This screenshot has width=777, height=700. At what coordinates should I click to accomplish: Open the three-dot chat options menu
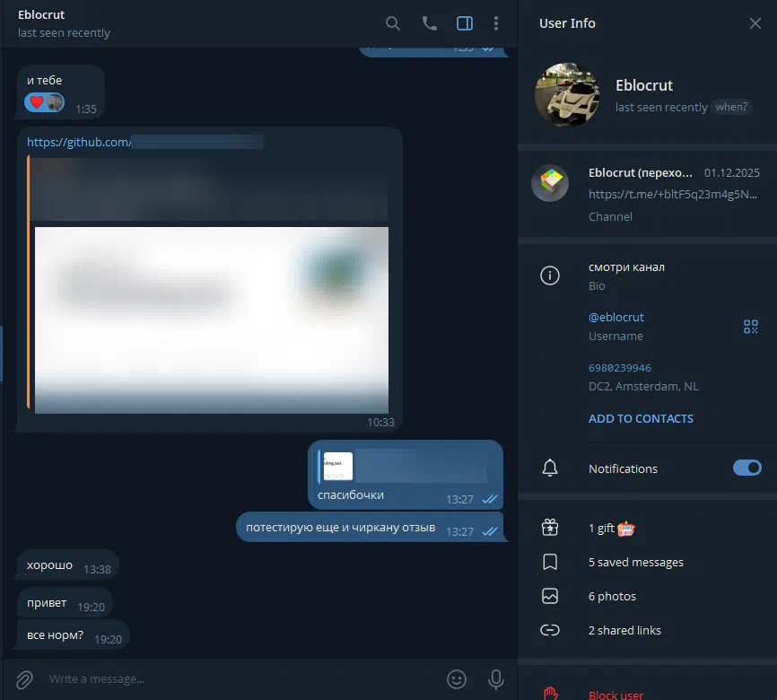coord(496,23)
